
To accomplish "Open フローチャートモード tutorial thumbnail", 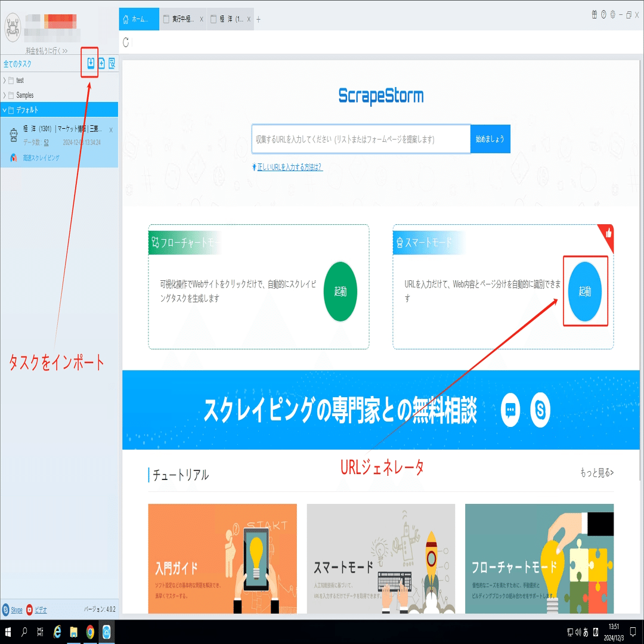I will click(539, 559).
